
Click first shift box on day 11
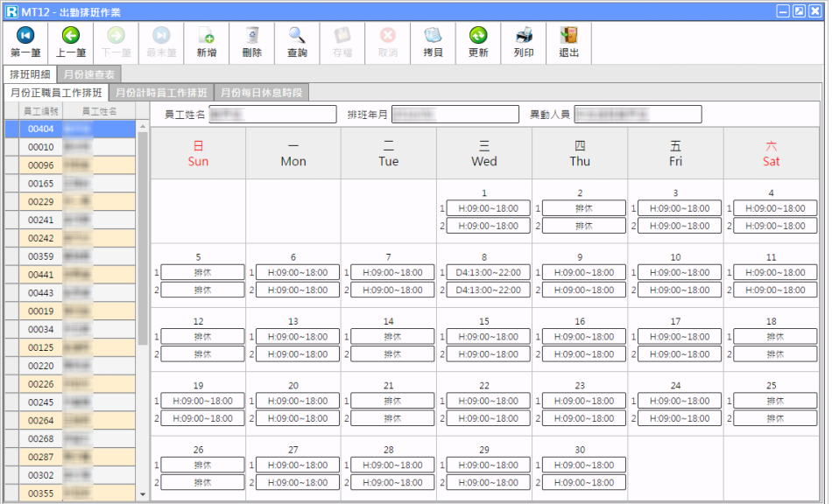[775, 272]
